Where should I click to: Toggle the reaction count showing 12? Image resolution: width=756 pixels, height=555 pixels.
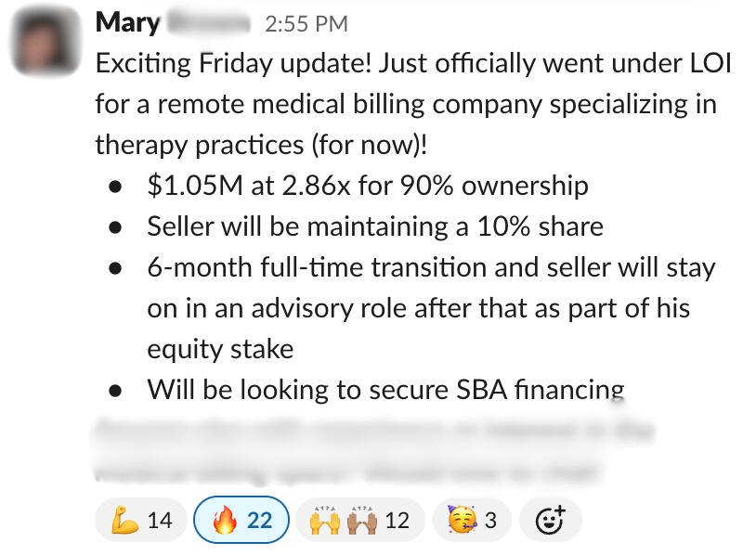[397, 521]
